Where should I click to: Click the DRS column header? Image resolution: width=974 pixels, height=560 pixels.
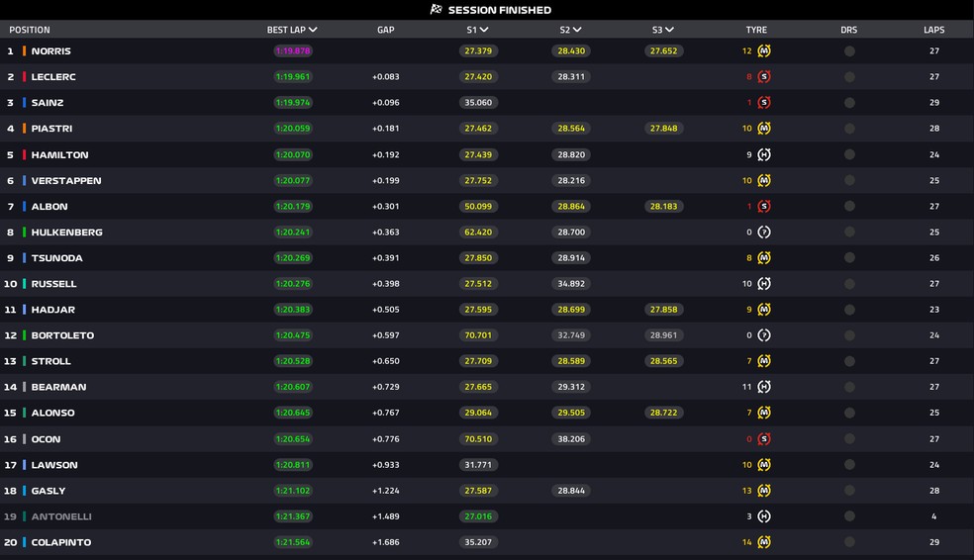(x=849, y=29)
